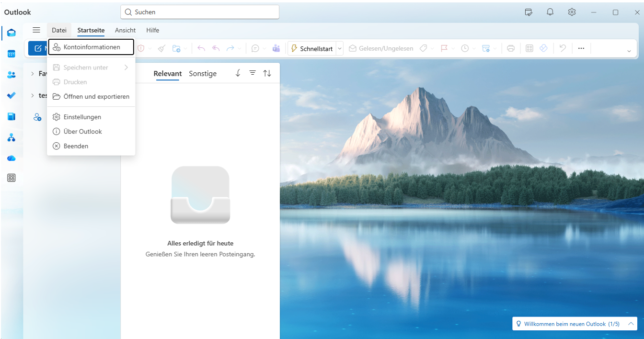Open the Calendar from the left sidebar
This screenshot has width=644, height=339.
(11, 54)
